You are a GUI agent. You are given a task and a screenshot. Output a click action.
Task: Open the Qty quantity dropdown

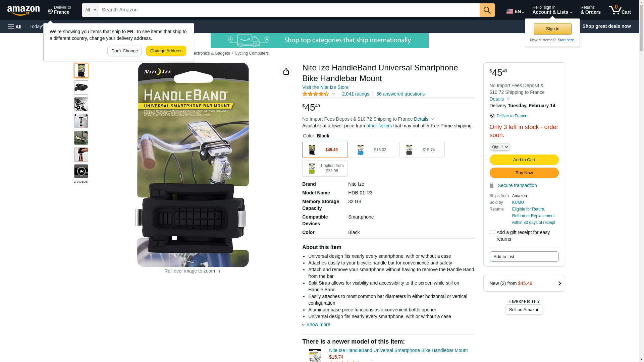click(x=500, y=147)
